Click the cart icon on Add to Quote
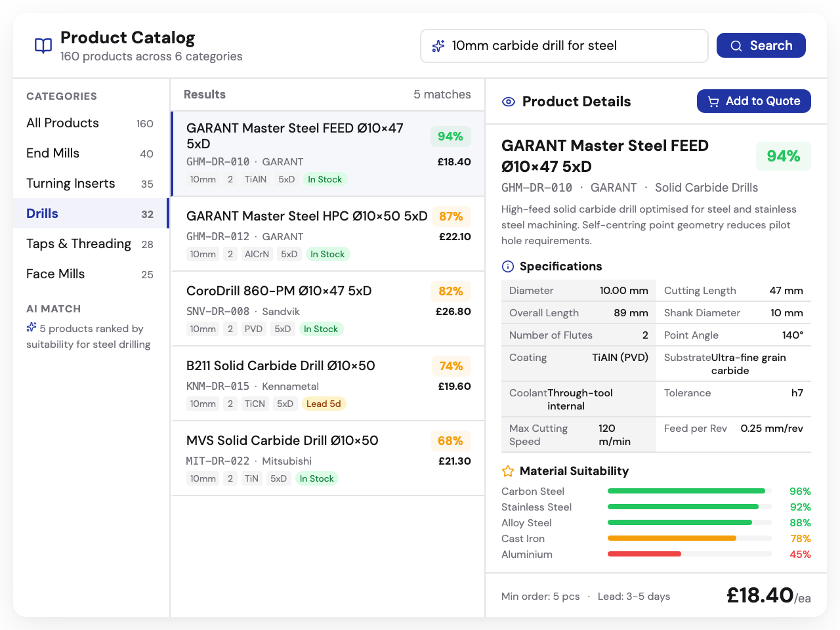Image resolution: width=840 pixels, height=630 pixels. click(715, 101)
